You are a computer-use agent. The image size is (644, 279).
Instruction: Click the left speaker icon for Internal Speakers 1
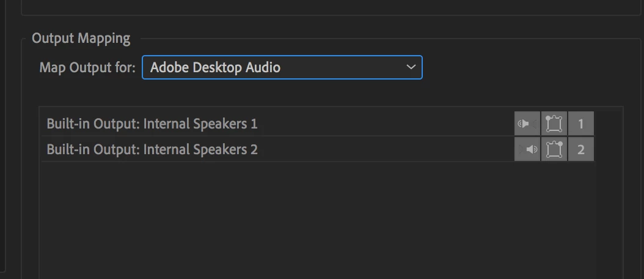[527, 124]
